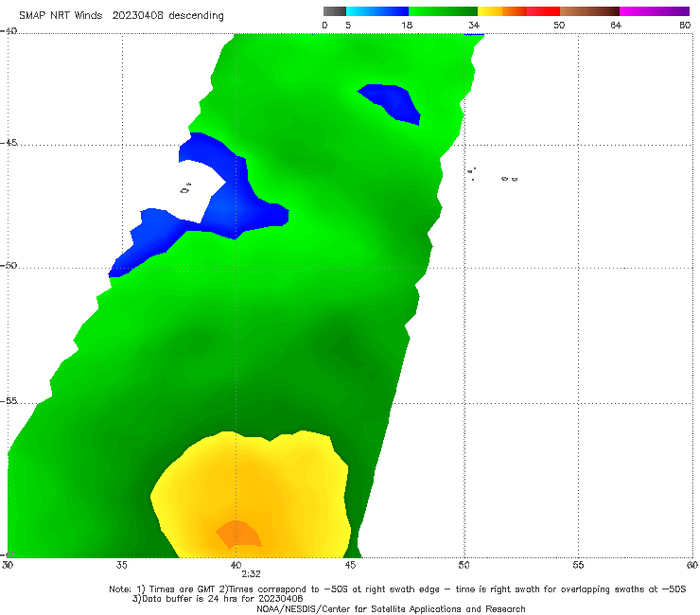The image size is (700, 615).
Task: Click the pair of small island outlines east of the swath
Action: 509,179
